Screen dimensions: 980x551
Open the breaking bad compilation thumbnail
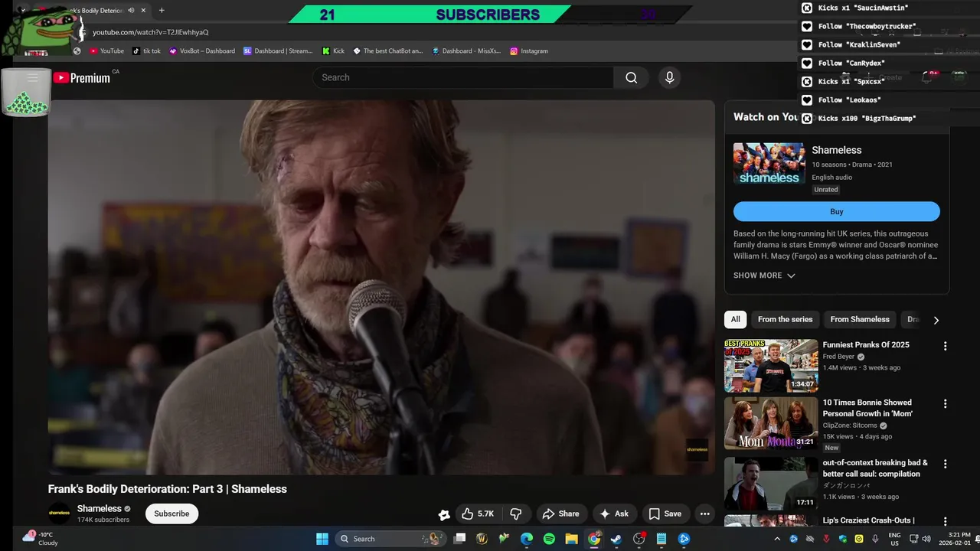[771, 483]
